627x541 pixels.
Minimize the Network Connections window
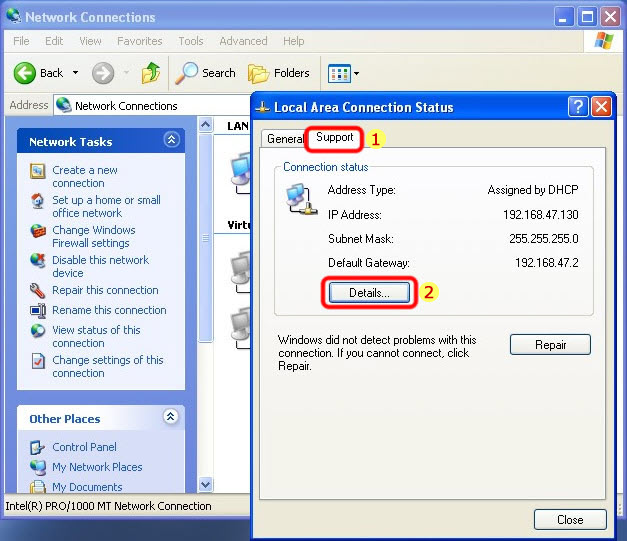pyautogui.click(x=563, y=17)
